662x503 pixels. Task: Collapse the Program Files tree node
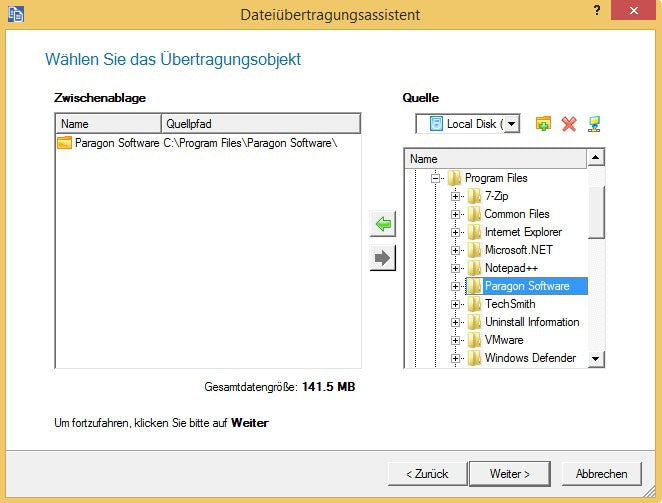[435, 178]
